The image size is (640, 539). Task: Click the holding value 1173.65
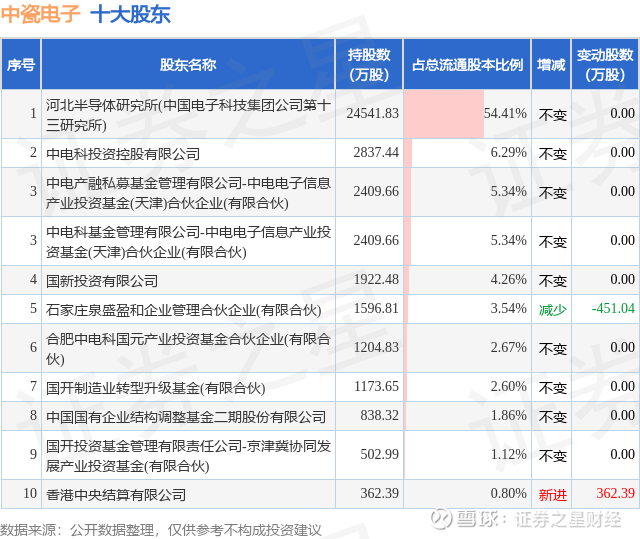pos(376,386)
